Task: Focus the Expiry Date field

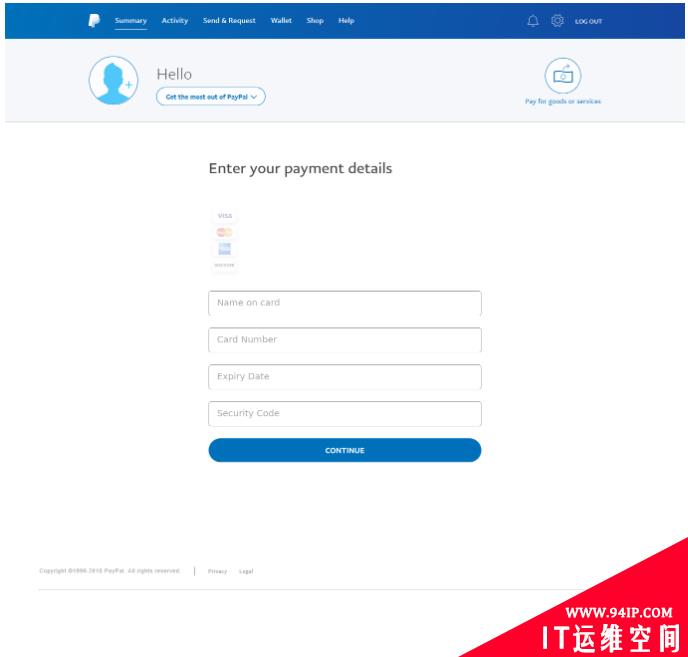Action: tap(345, 377)
